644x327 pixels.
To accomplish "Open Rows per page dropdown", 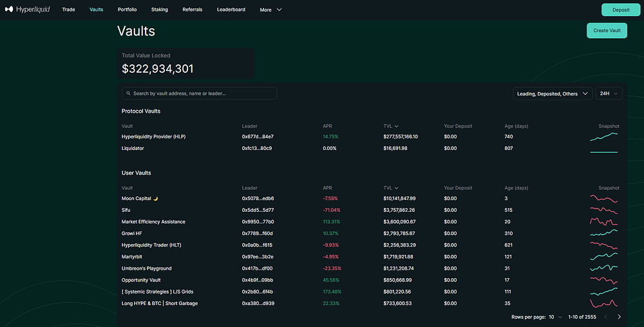I will (555, 317).
